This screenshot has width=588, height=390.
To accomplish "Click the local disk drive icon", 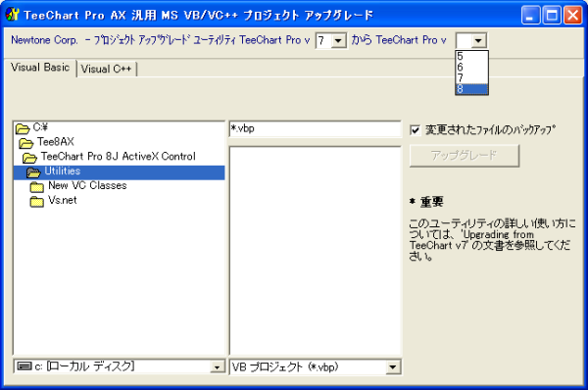I will tap(24, 366).
